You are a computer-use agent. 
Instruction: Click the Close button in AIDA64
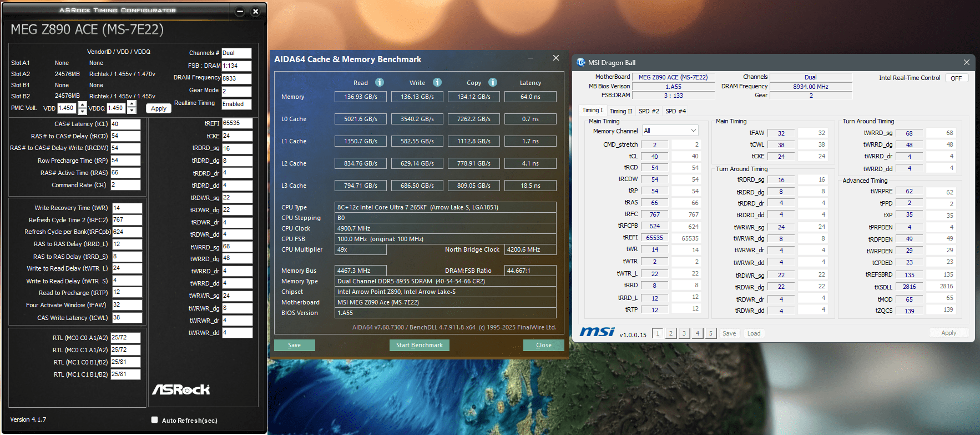pyautogui.click(x=544, y=345)
